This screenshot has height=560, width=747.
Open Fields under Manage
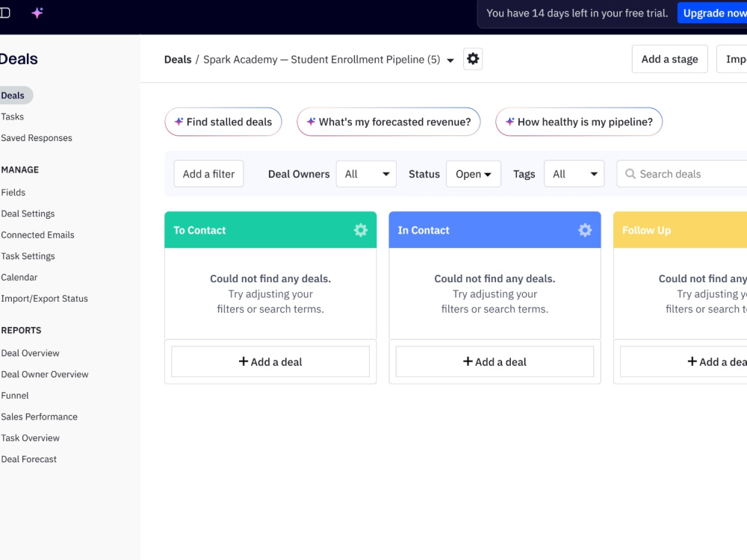click(13, 193)
